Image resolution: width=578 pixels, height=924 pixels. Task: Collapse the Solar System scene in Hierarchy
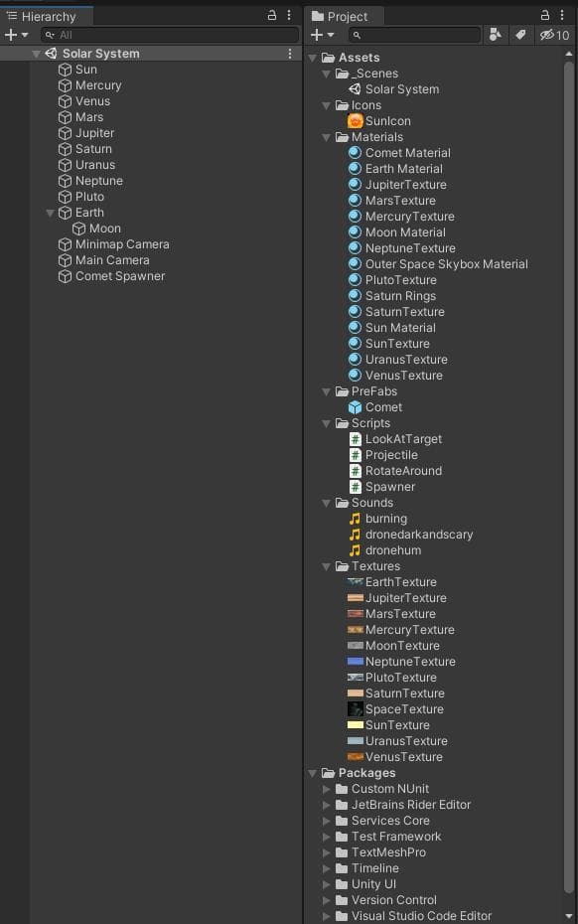tap(37, 54)
